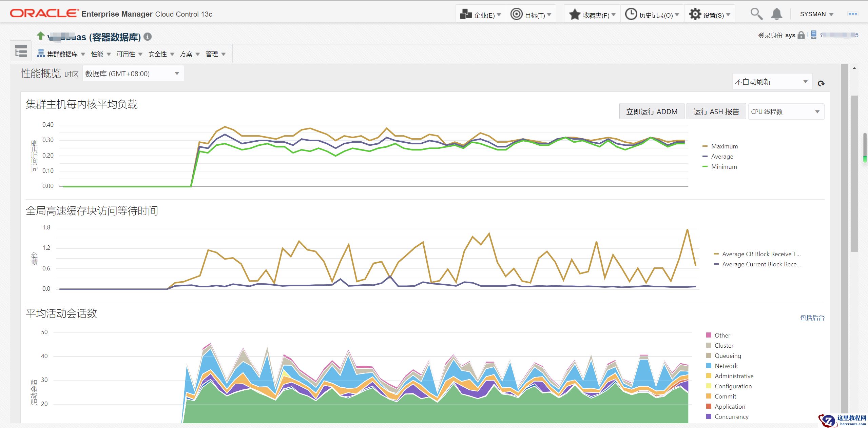Click the info icon next to database name
The image size is (868, 428).
(148, 37)
